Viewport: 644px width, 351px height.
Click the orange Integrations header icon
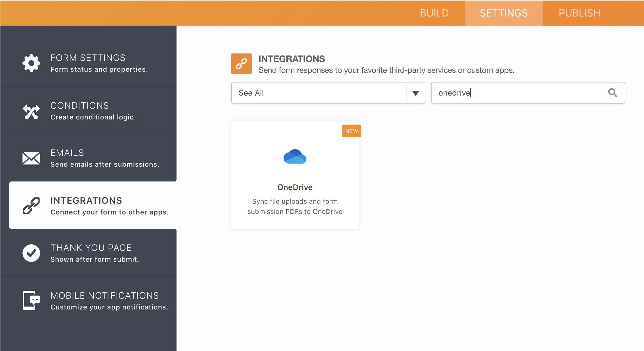click(x=241, y=64)
